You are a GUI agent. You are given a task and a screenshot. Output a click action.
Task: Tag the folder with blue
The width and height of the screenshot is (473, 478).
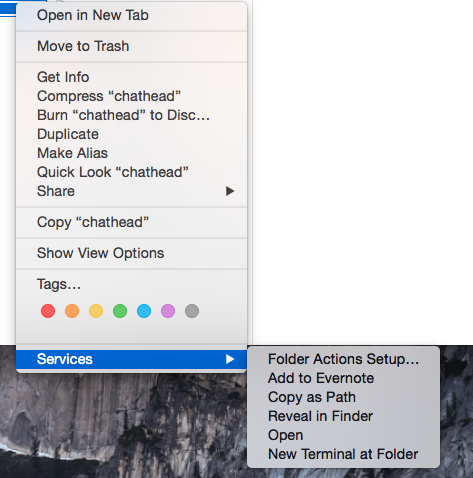click(144, 311)
